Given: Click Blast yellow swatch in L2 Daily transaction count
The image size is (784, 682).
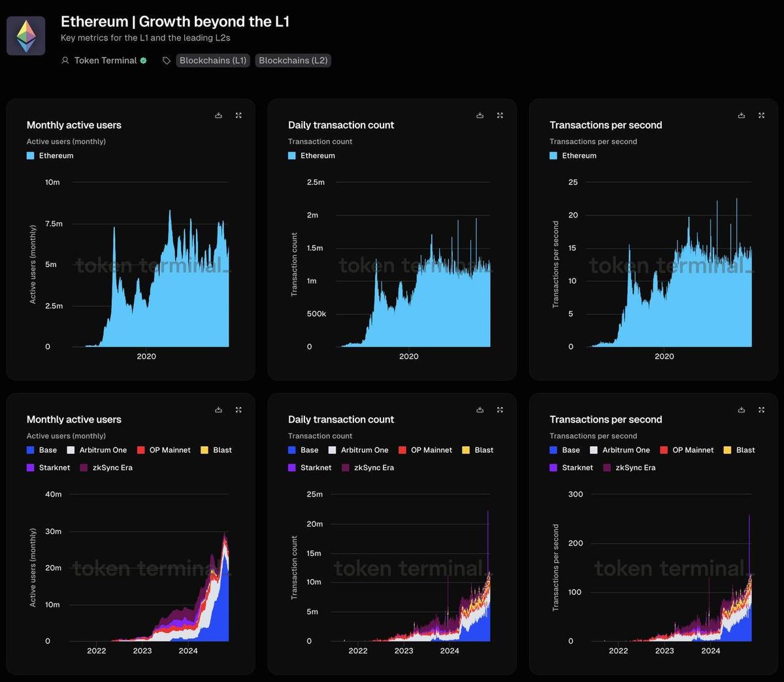Looking at the screenshot, I should [466, 450].
